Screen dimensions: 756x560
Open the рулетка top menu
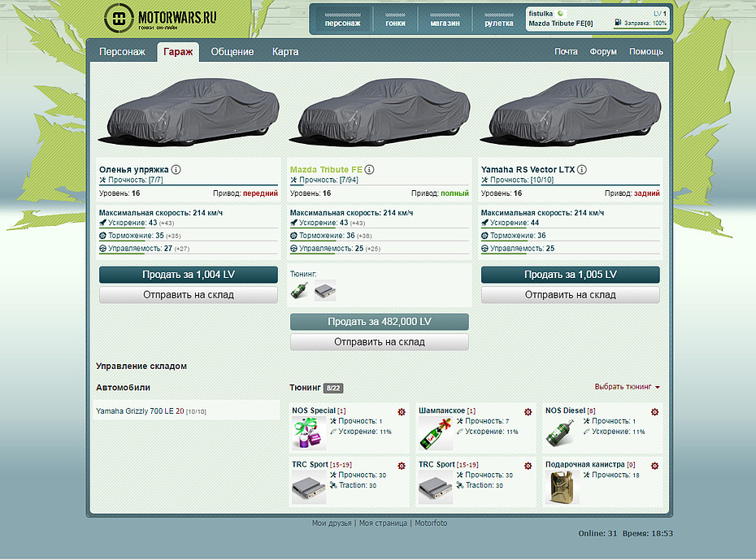[498, 20]
